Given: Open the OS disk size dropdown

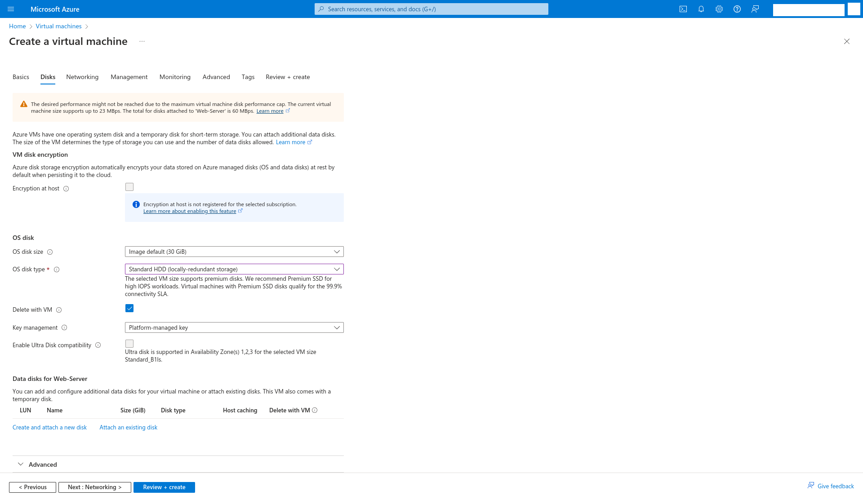Looking at the screenshot, I should coord(234,252).
